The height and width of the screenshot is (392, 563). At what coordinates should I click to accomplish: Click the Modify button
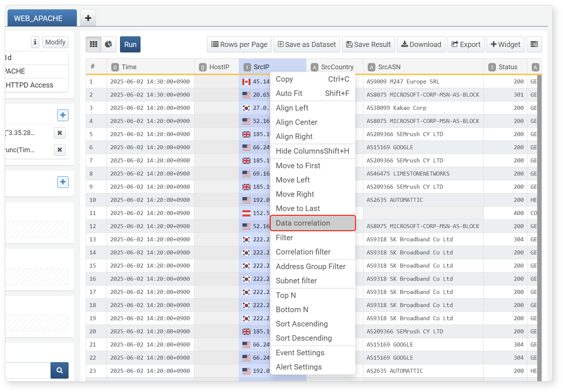coord(55,42)
